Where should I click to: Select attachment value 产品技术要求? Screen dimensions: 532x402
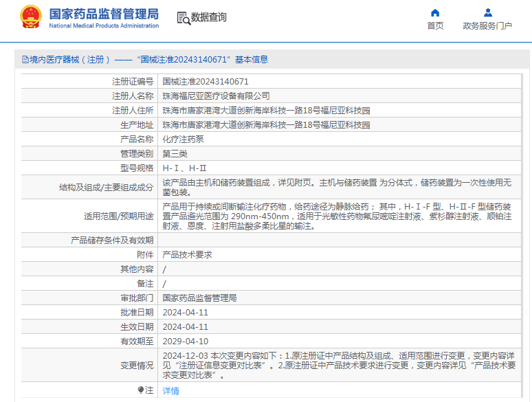click(x=187, y=255)
